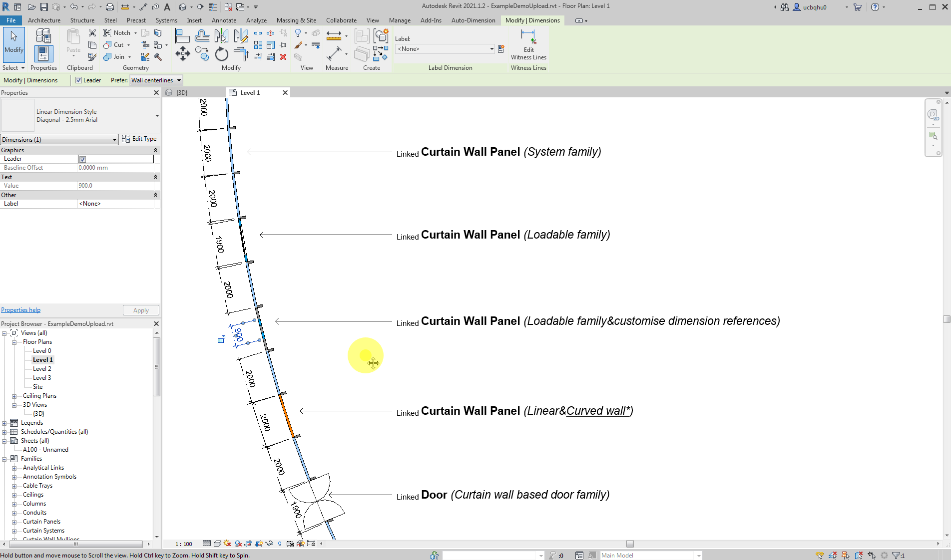Click the red Delete icon
This screenshot has width=951, height=560.
283,57
